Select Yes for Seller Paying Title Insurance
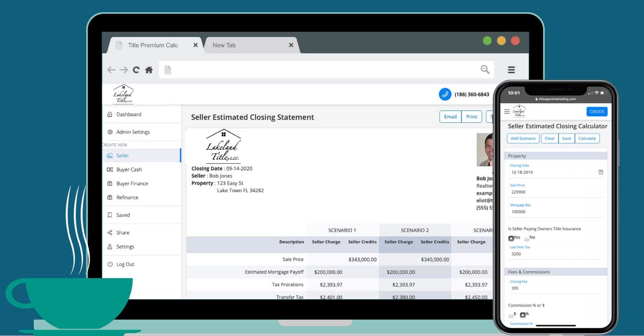 (511, 238)
